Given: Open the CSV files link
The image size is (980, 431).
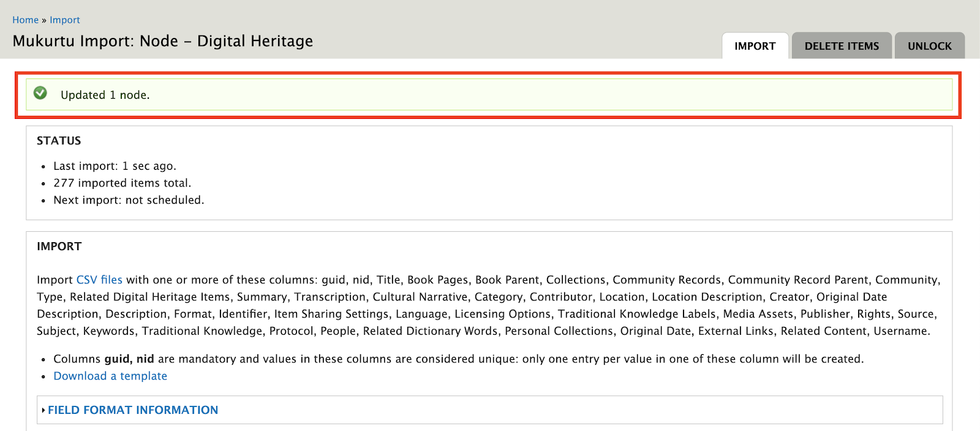Looking at the screenshot, I should tap(99, 280).
